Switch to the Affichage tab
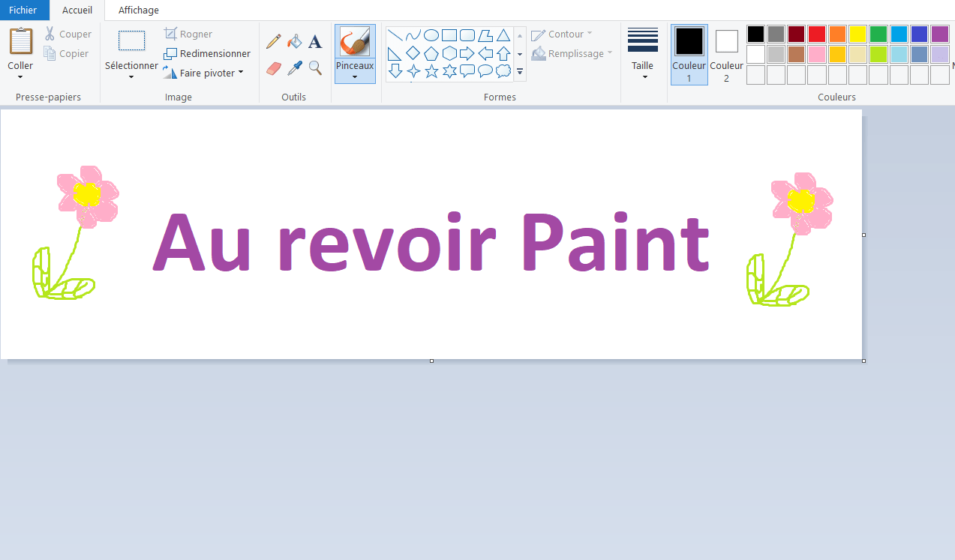Image resolution: width=955 pixels, height=560 pixels. pyautogui.click(x=138, y=10)
